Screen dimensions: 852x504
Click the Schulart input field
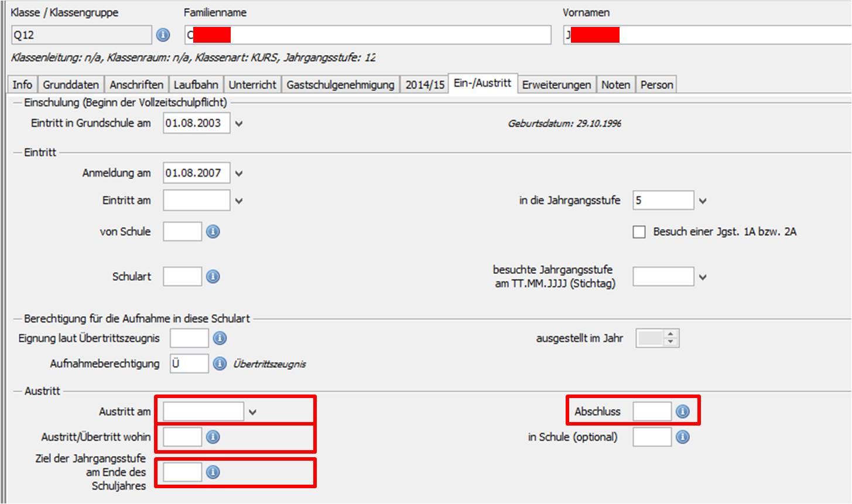(182, 276)
